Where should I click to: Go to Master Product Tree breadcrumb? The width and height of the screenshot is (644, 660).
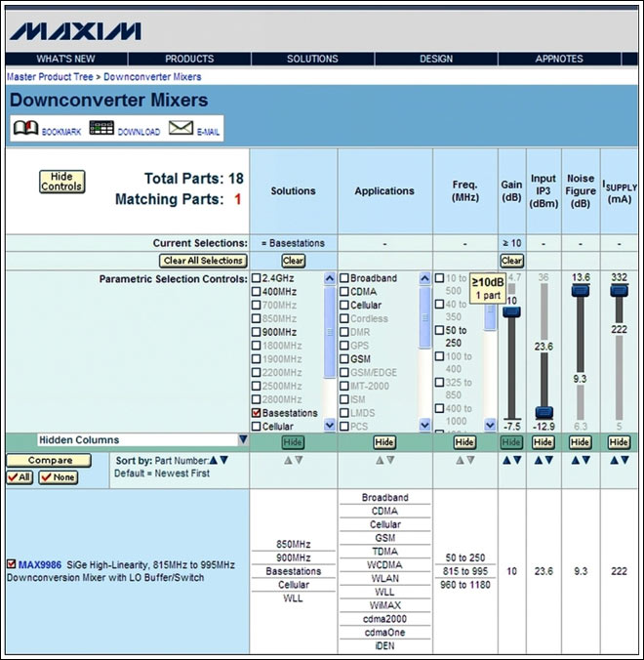point(50,77)
